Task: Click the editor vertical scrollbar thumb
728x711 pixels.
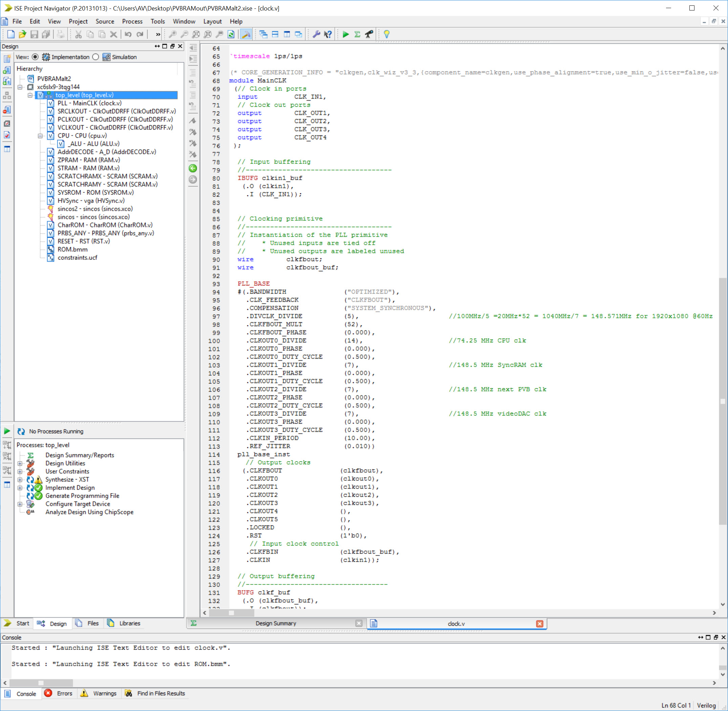Action: pyautogui.click(x=722, y=402)
